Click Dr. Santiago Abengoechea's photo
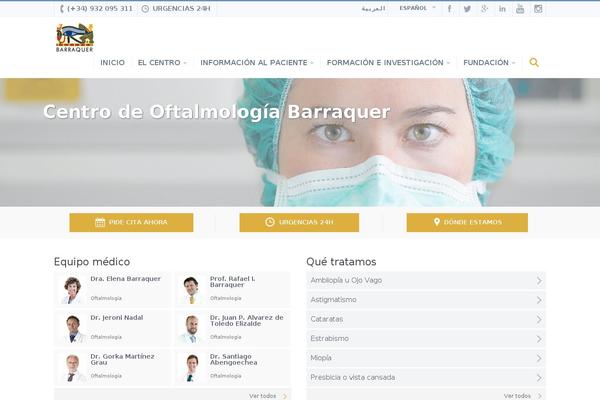 pos(191,368)
